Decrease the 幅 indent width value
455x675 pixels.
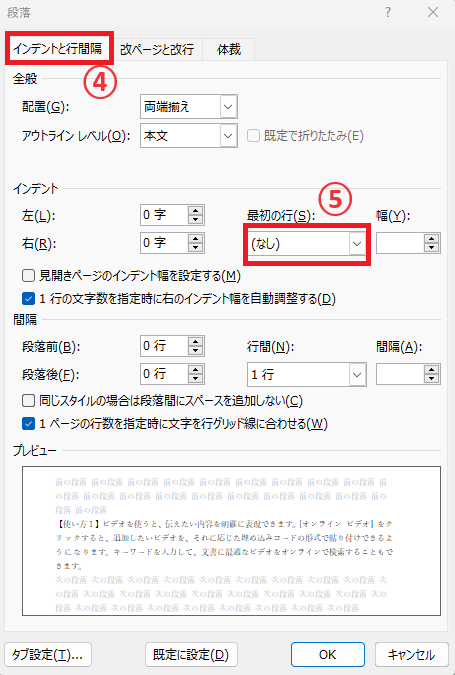tap(431, 248)
